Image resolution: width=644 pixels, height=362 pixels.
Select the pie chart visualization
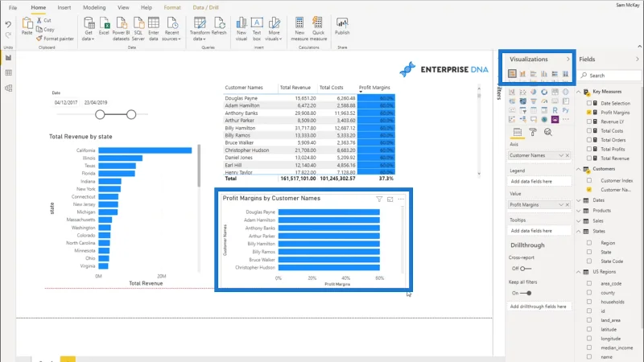tap(533, 92)
